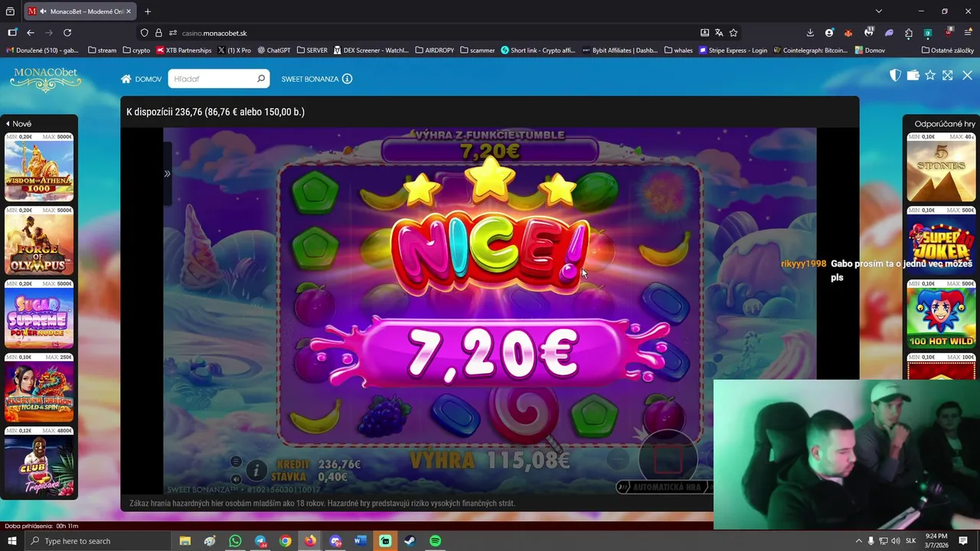The height and width of the screenshot is (551, 980).
Task: Translate this page icon
Action: [719, 33]
